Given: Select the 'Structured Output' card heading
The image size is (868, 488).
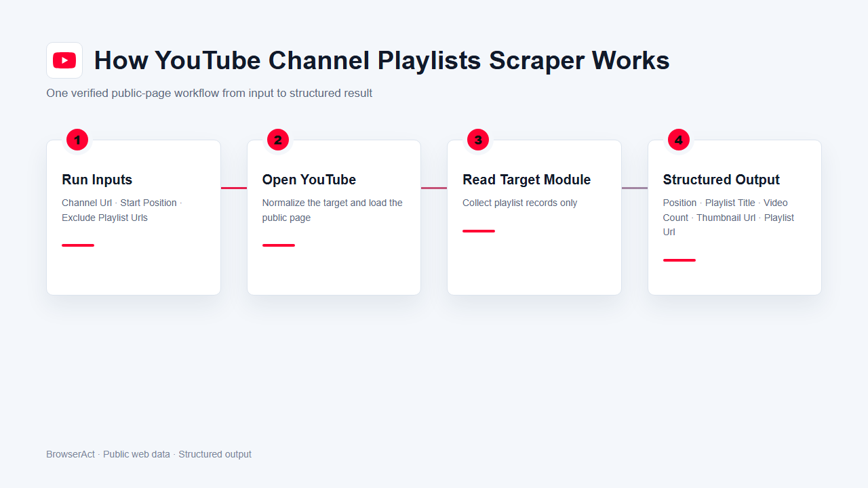Looking at the screenshot, I should (722, 180).
